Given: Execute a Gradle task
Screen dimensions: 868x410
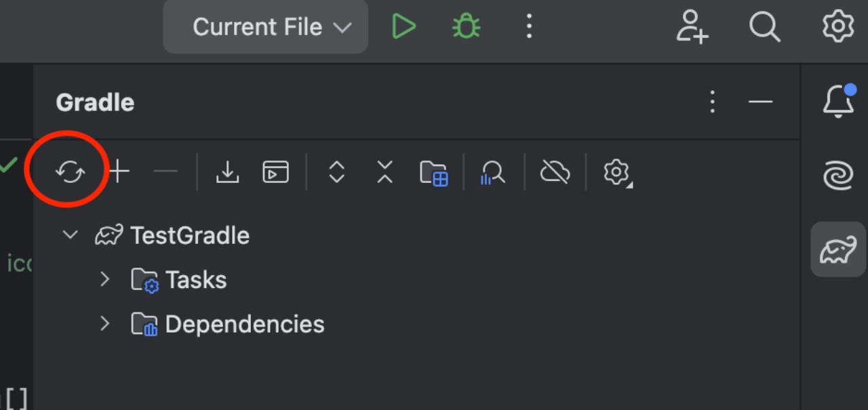Looking at the screenshot, I should 276,171.
